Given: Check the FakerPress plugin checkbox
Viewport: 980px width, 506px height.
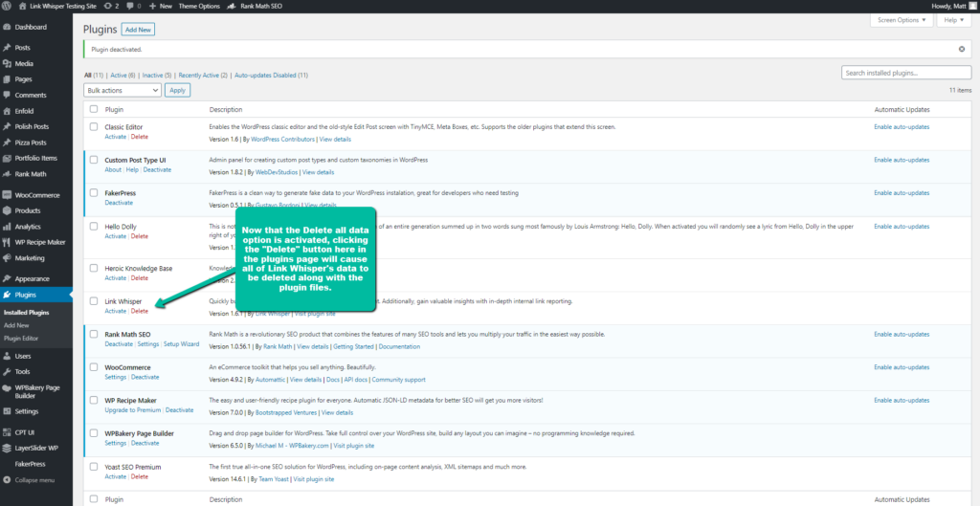Looking at the screenshot, I should tap(94, 193).
